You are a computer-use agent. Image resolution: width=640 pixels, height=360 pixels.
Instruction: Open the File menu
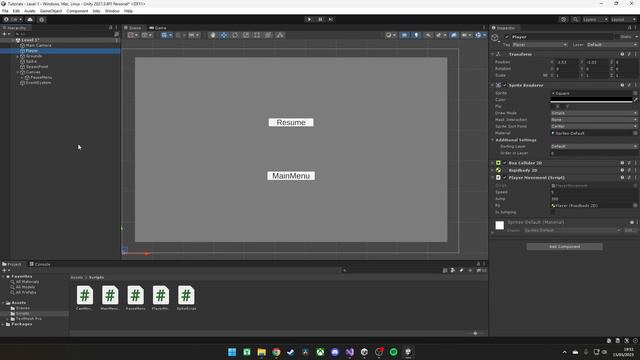click(x=5, y=11)
